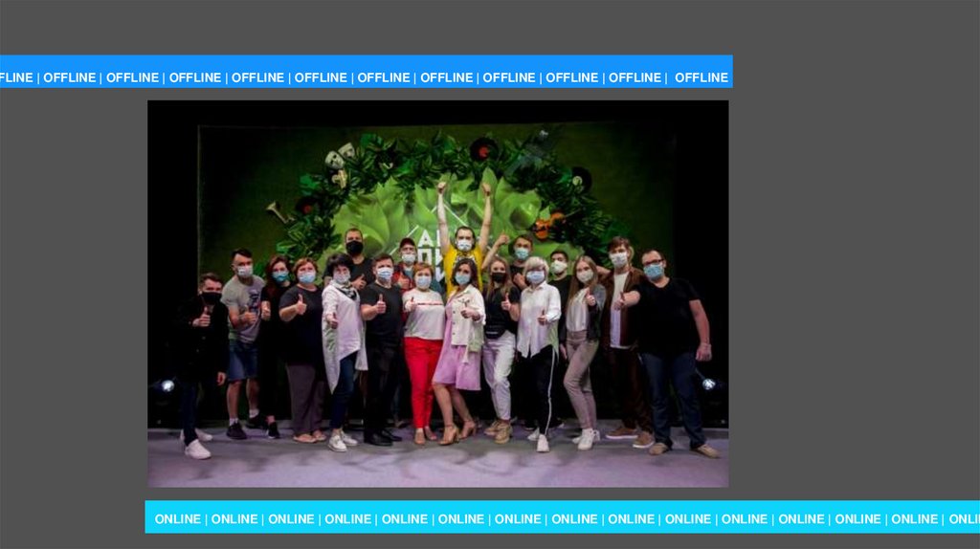Click the last OFFLINE word in the banner

[702, 77]
